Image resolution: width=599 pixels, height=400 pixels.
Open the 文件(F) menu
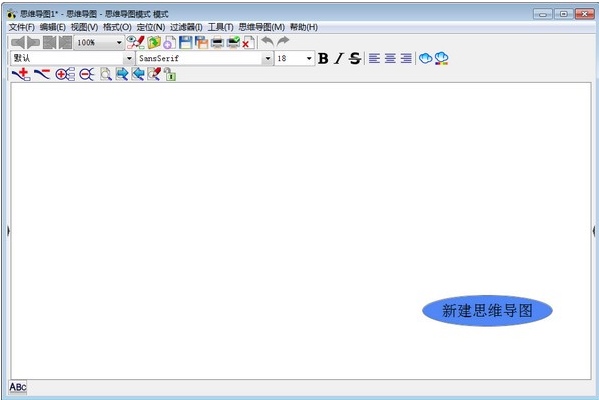(x=22, y=27)
